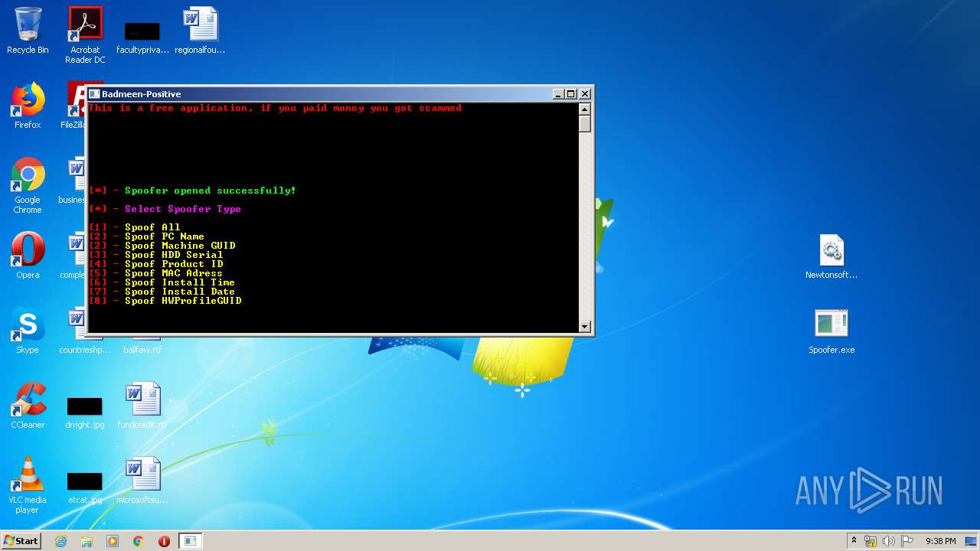Screen dimensions: 980x551
Task: Open the Recycle Bin desktop icon
Action: 28,31
